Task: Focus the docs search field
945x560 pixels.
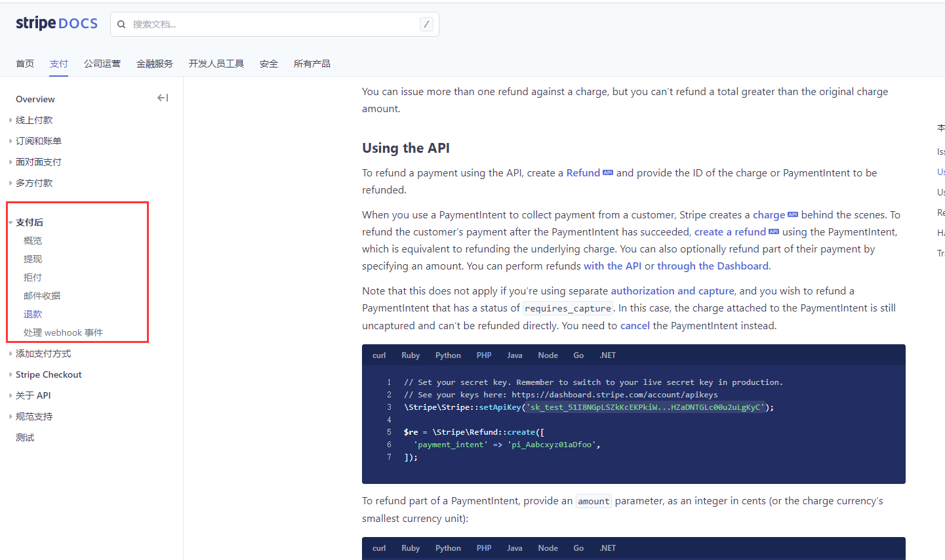Action: 275,24
